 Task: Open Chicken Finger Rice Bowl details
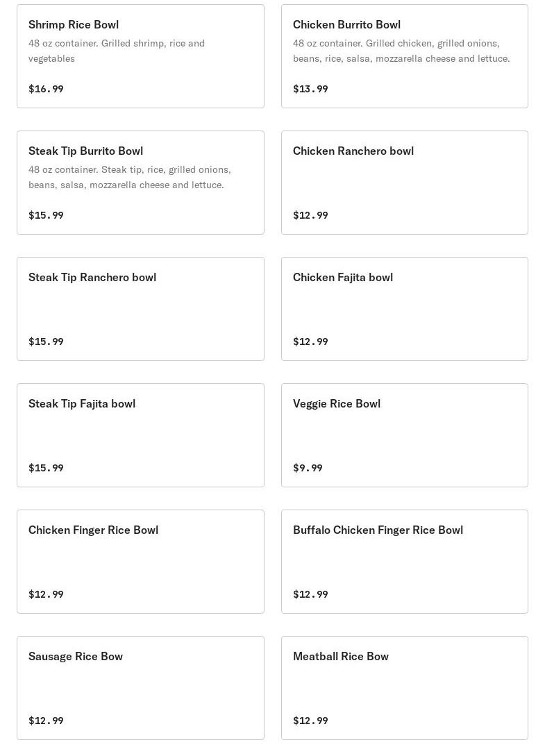click(x=93, y=530)
